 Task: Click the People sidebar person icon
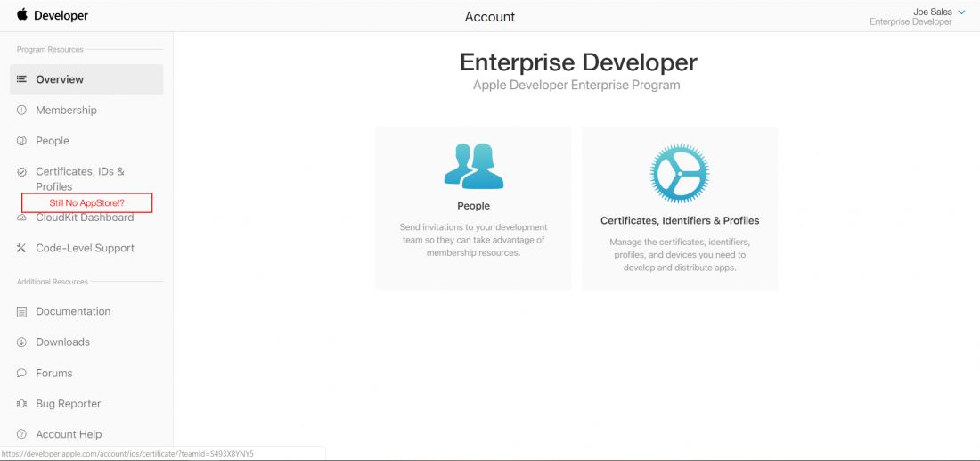(22, 141)
